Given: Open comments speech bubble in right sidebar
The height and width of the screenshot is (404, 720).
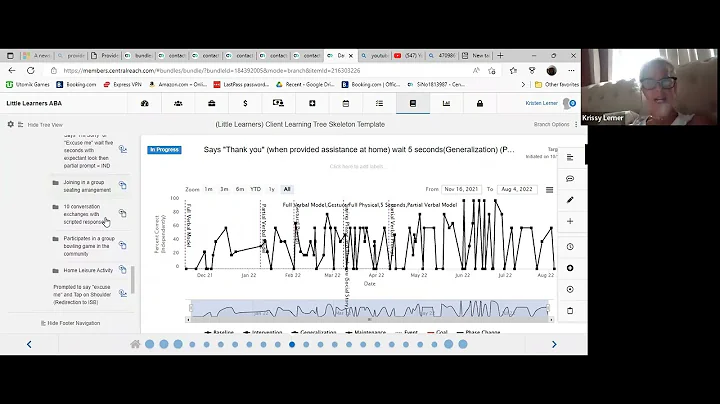Looking at the screenshot, I should click(570, 179).
